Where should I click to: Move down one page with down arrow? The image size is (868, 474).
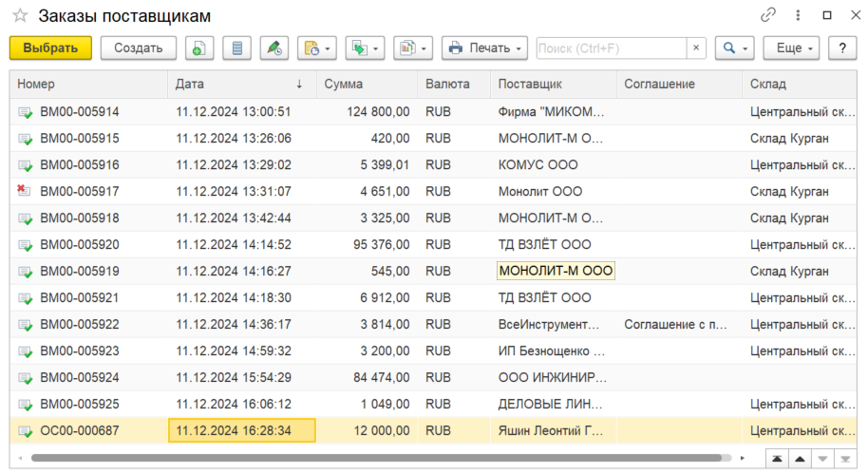tap(822, 459)
